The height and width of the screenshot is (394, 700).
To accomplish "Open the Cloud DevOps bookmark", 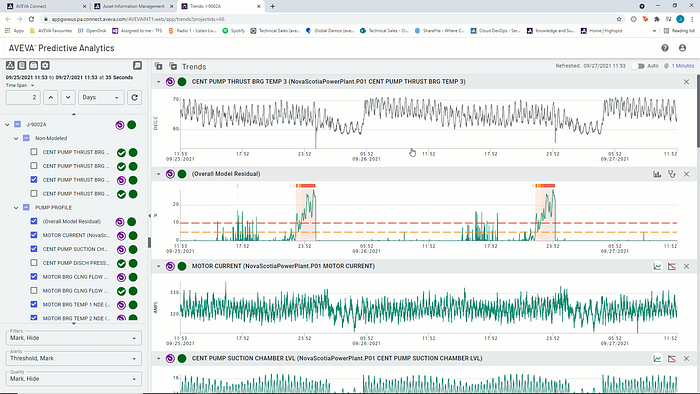I will 496,31.
